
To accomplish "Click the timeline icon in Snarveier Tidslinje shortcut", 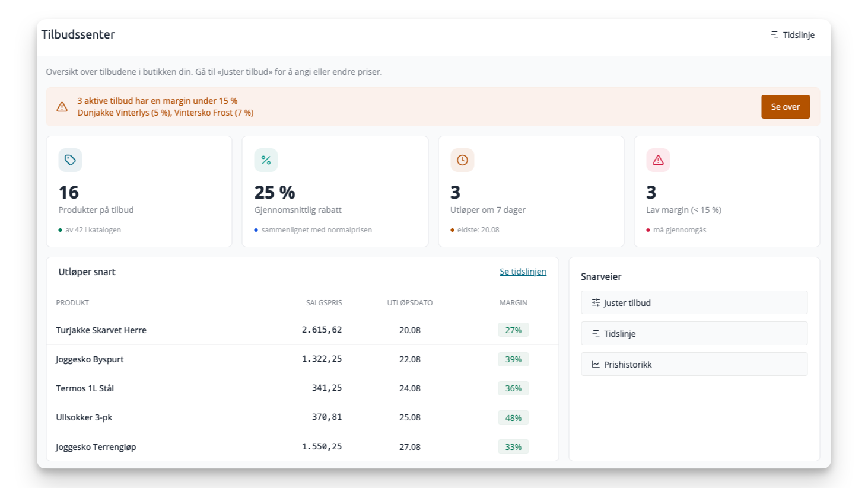I will tap(596, 333).
